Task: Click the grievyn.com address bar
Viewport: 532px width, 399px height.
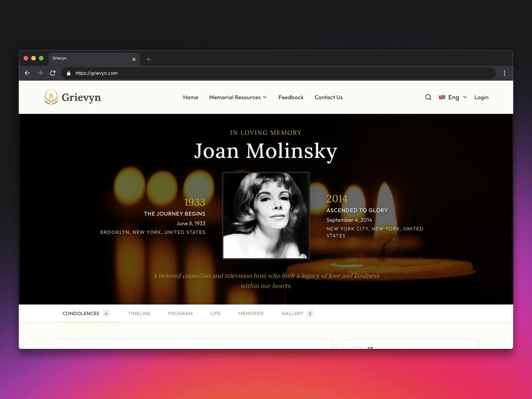Action: tap(278, 73)
